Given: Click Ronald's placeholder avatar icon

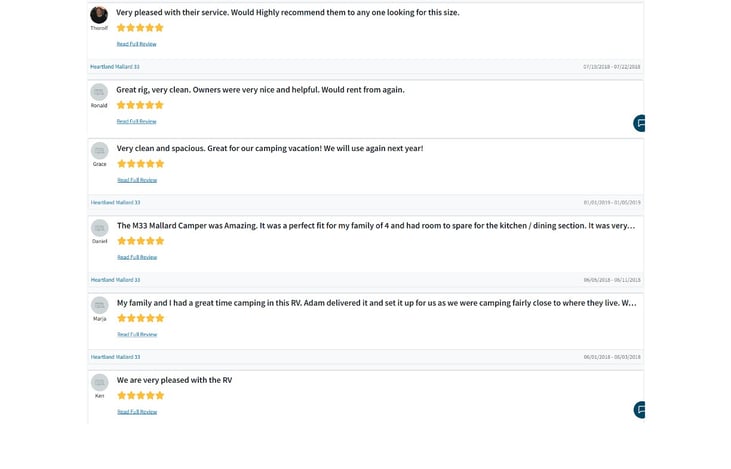Looking at the screenshot, I should [99, 92].
